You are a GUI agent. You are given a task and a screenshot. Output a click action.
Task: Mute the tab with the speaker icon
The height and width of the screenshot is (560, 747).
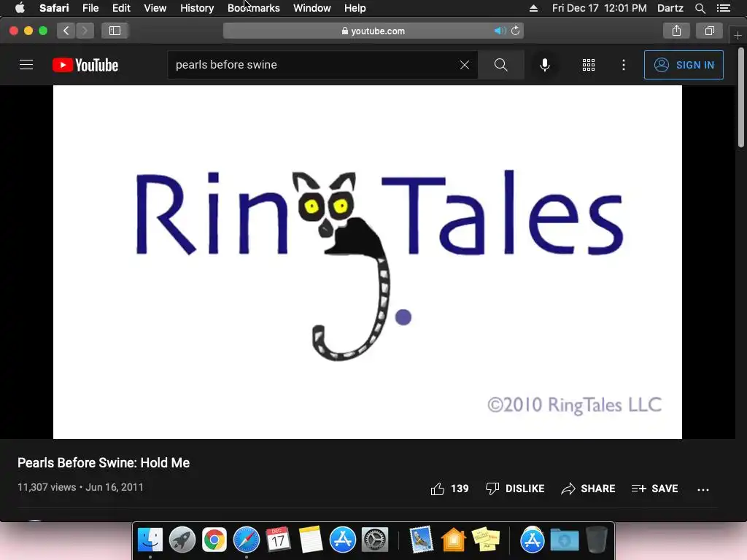click(x=500, y=31)
